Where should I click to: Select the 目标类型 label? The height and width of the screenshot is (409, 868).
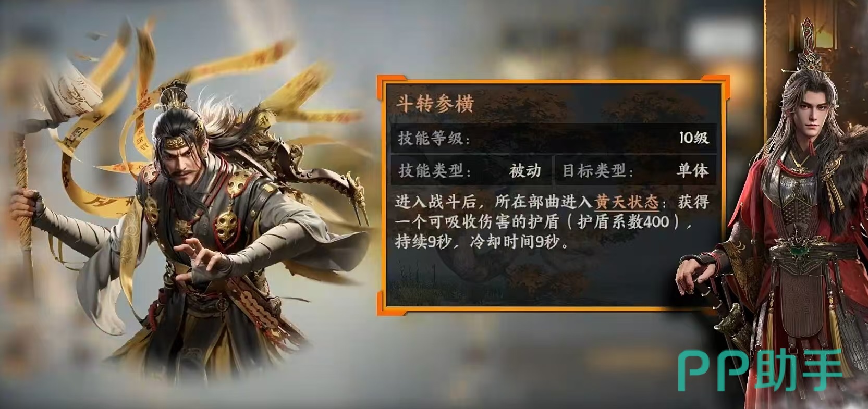pos(598,171)
